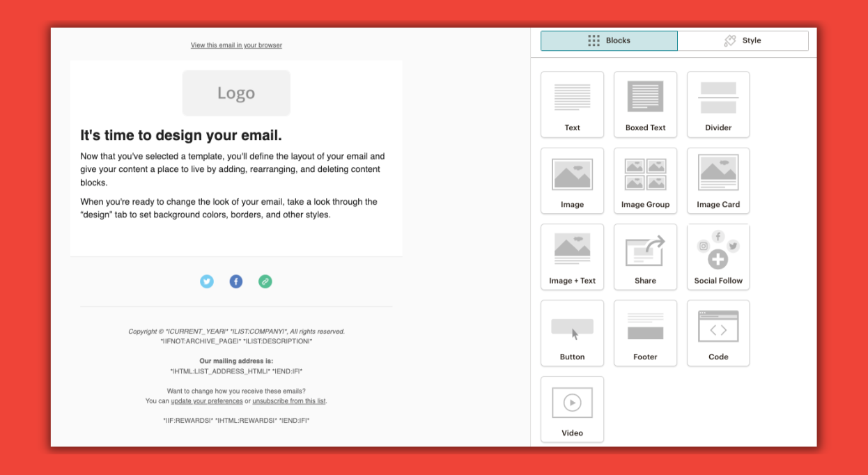The height and width of the screenshot is (475, 868).
Task: Choose the Footer block
Action: pos(645,333)
